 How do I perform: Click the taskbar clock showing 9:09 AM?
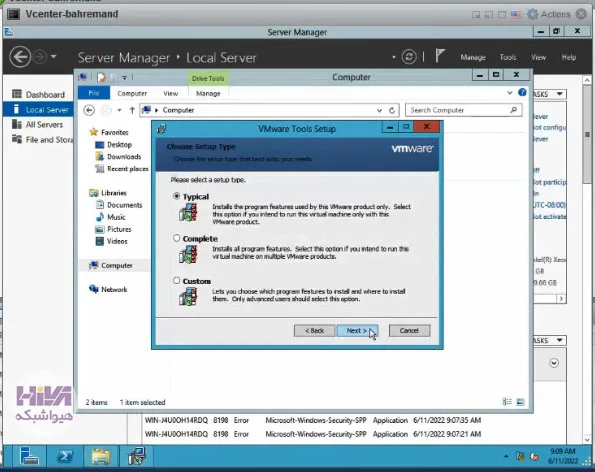click(x=563, y=456)
